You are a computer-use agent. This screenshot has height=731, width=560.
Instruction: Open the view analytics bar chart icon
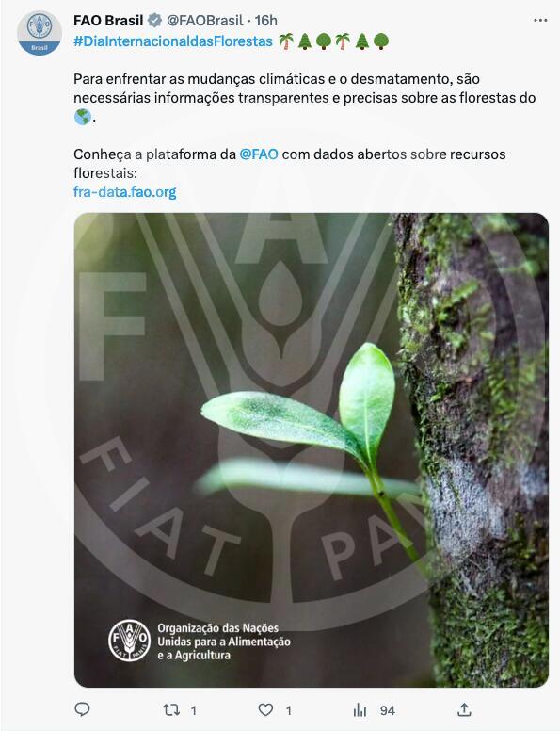pos(360,710)
